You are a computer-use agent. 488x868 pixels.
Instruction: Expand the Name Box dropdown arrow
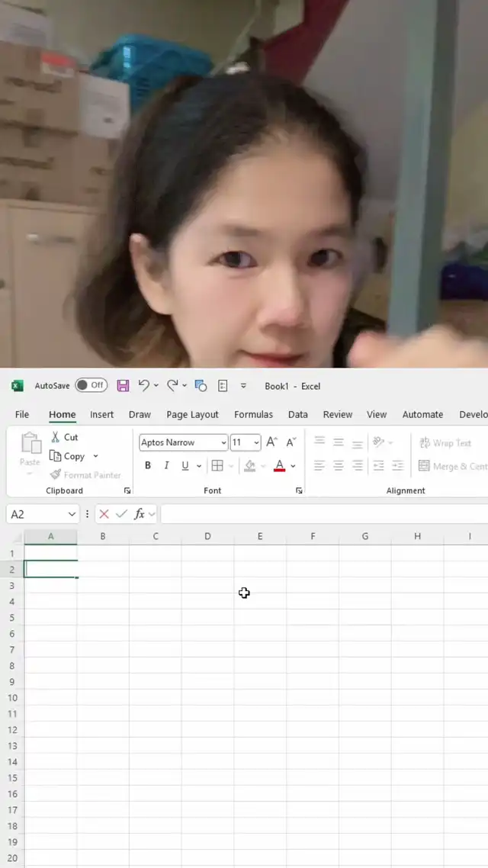tap(72, 514)
